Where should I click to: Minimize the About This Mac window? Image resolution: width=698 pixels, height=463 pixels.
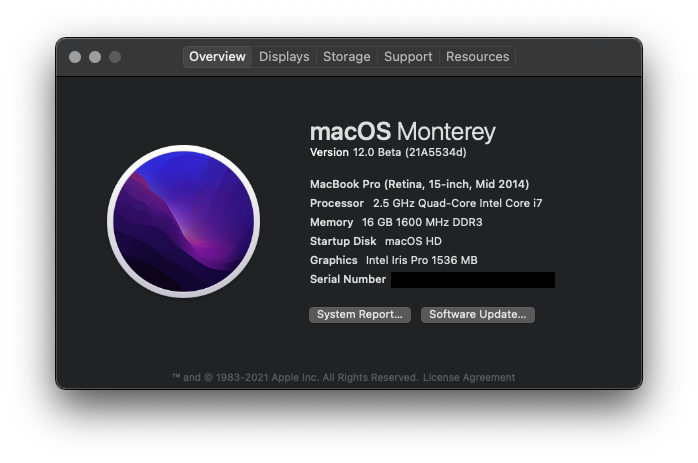[x=95, y=57]
